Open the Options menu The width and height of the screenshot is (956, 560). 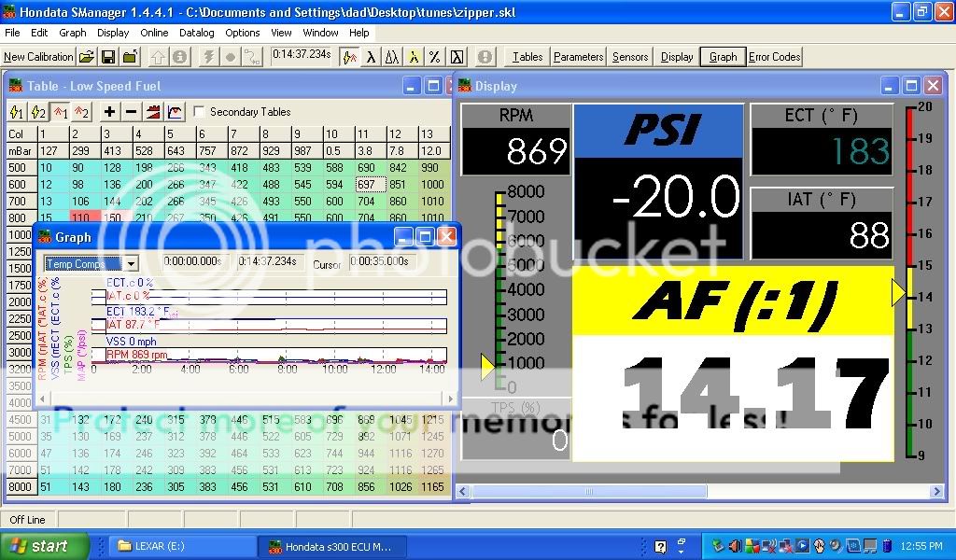242,33
